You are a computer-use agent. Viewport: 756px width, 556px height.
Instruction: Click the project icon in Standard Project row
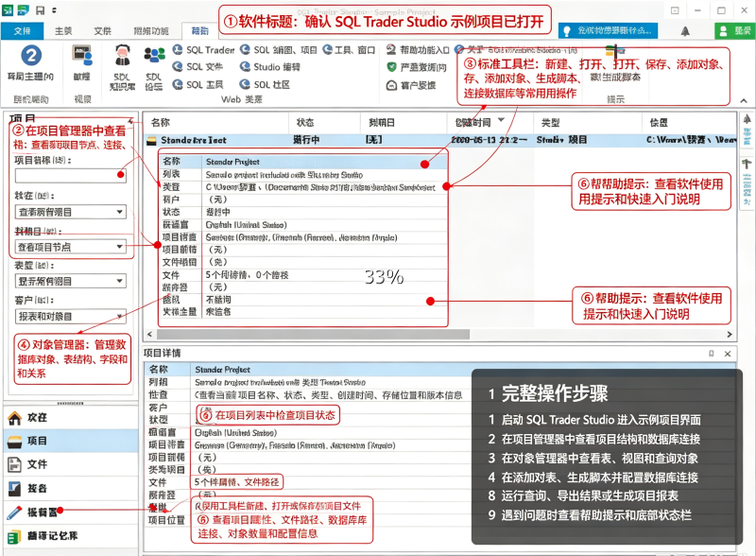[152, 141]
